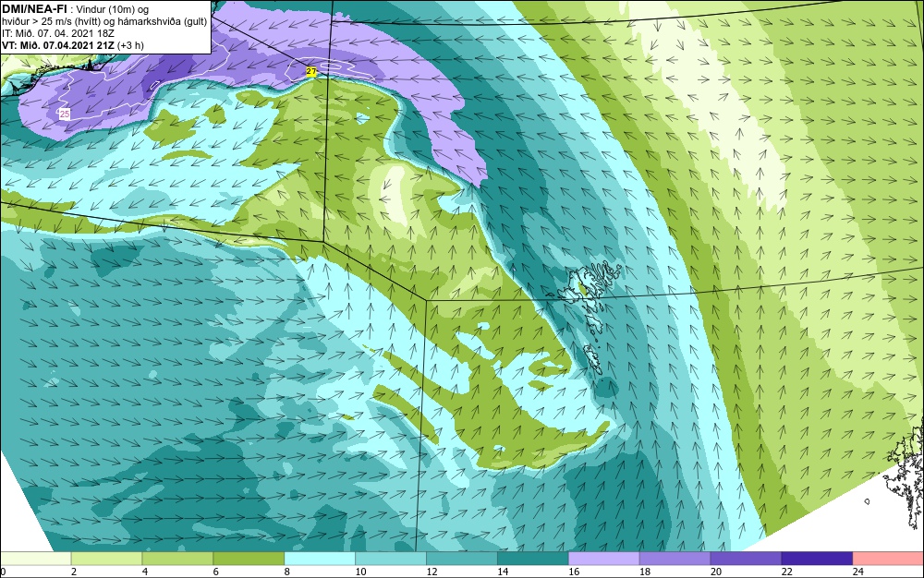Viewport: 924px width, 578px height.
Task: Click the legend scale value 14
Action: [x=503, y=572]
